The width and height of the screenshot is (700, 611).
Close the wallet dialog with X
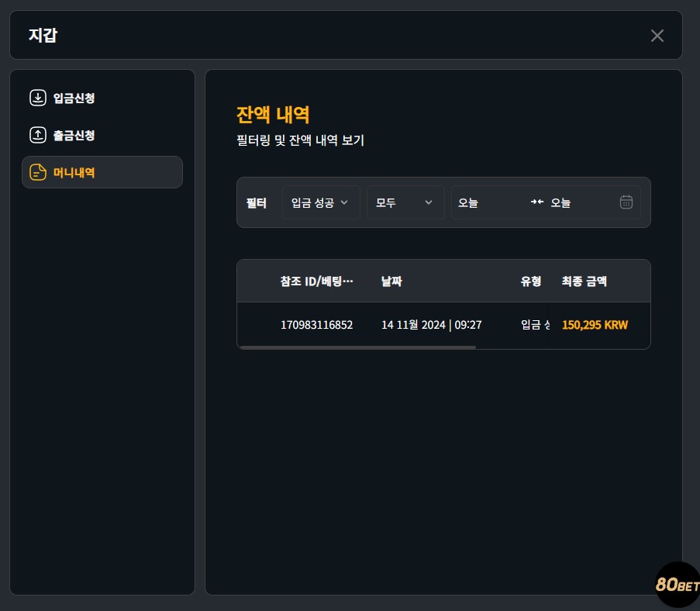coord(657,36)
